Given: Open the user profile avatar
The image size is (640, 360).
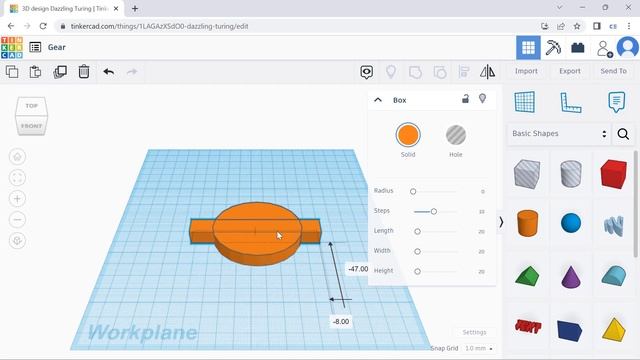Looking at the screenshot, I should [x=627, y=47].
